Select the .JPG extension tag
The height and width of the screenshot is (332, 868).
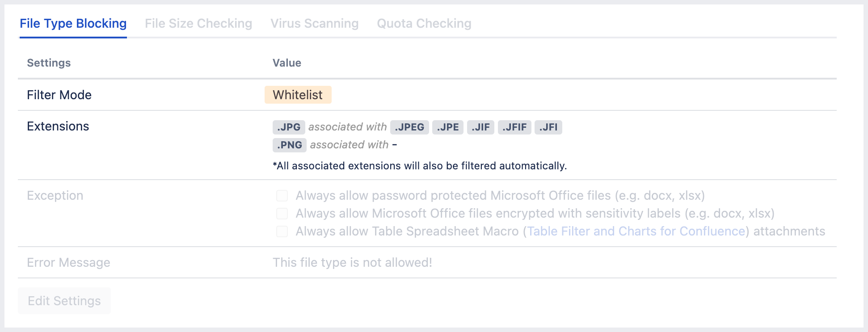click(x=289, y=127)
